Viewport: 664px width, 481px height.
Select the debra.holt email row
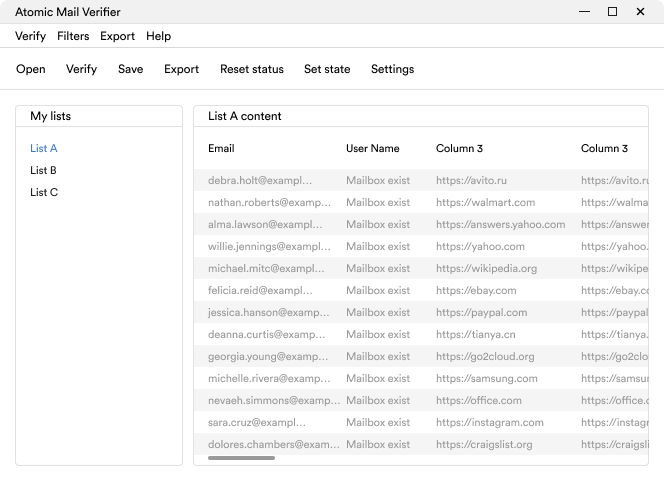pos(260,181)
